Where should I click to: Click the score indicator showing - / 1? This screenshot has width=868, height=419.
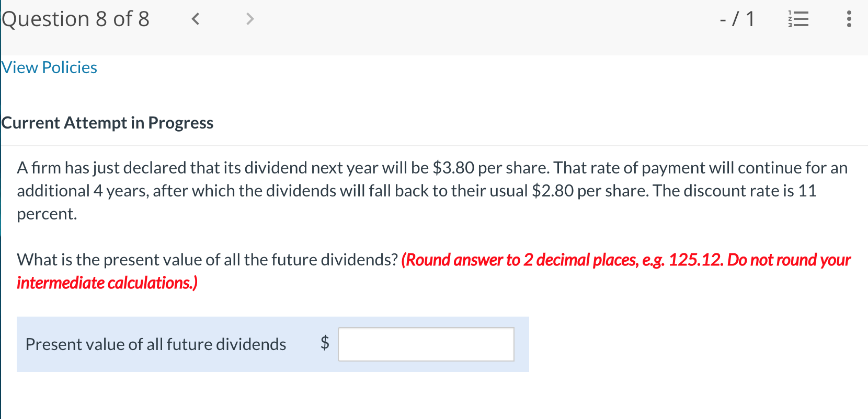coord(737,19)
